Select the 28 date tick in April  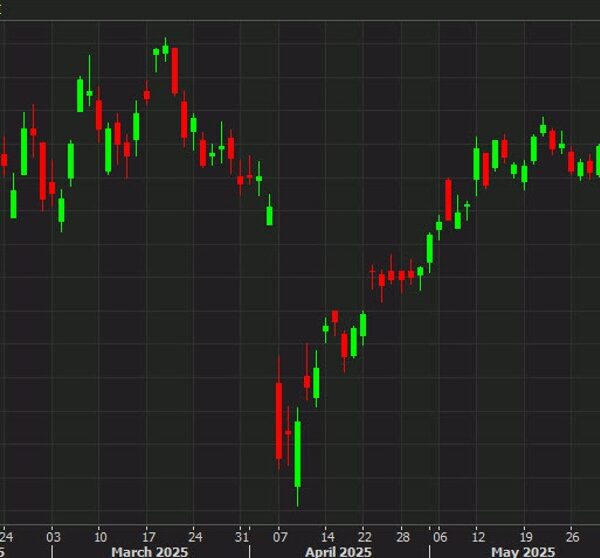point(401,534)
